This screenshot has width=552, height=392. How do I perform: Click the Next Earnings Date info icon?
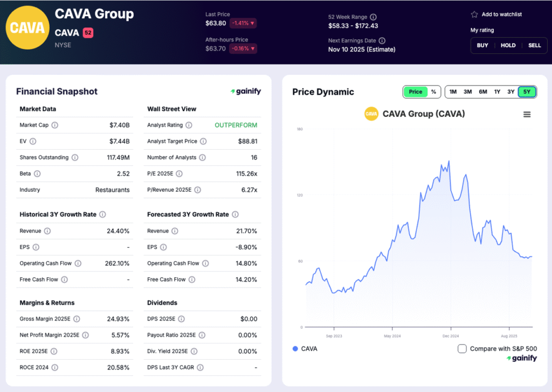tap(383, 40)
